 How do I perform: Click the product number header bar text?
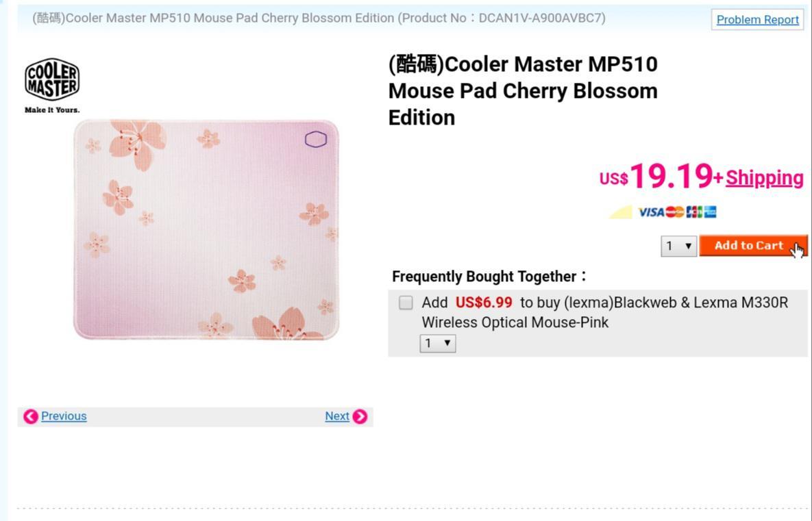tap(318, 18)
